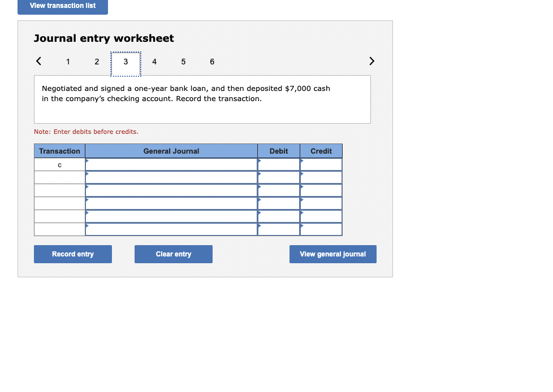Open View general journal
Image resolution: width=553 pixels, height=392 pixels.
click(x=333, y=254)
